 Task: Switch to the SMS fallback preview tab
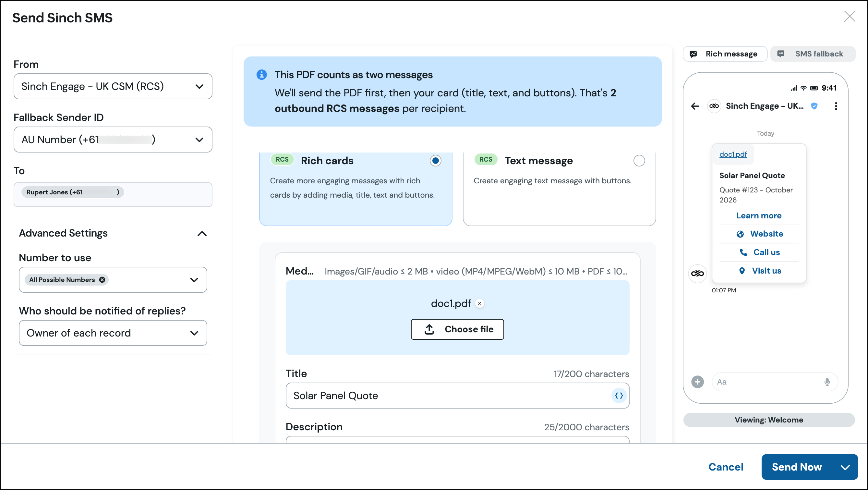click(x=813, y=54)
